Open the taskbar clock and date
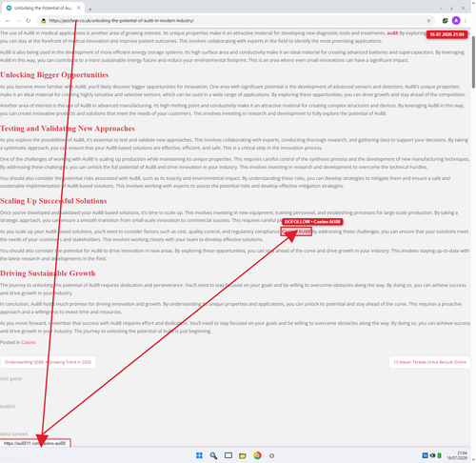Image resolution: width=476 pixels, height=463 pixels. pyautogui.click(x=457, y=455)
